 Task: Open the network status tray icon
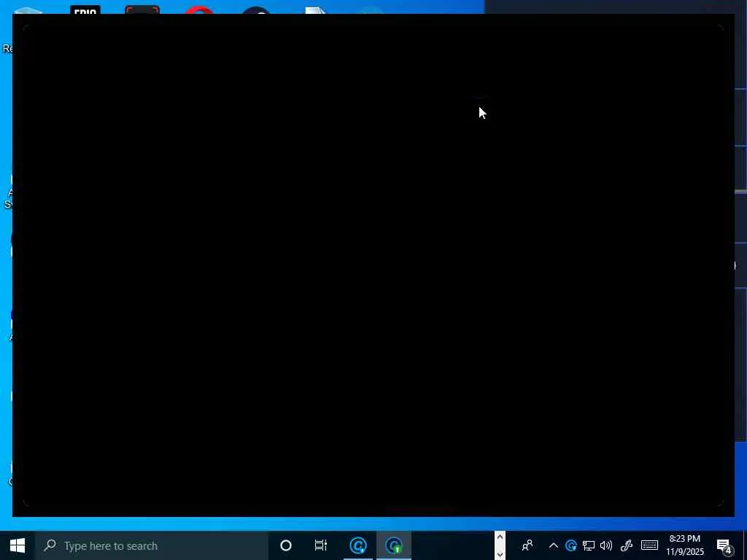(589, 545)
